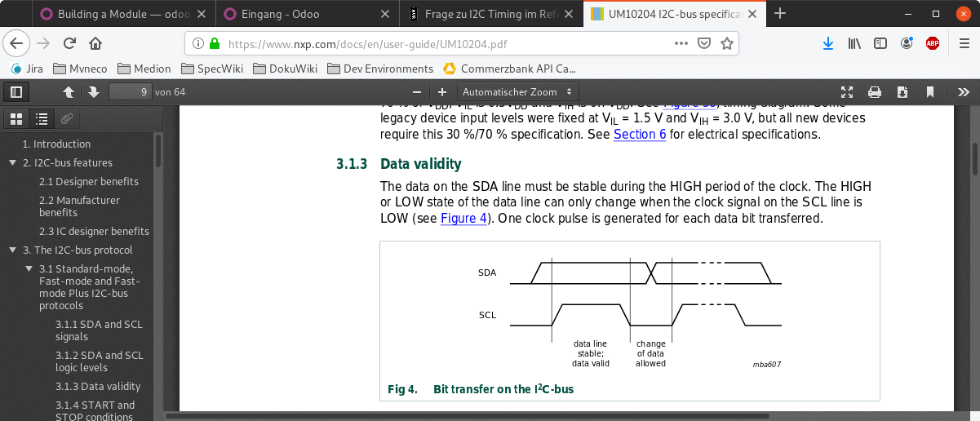Open the Firefox account menu
This screenshot has height=421, width=980.
tap(907, 43)
